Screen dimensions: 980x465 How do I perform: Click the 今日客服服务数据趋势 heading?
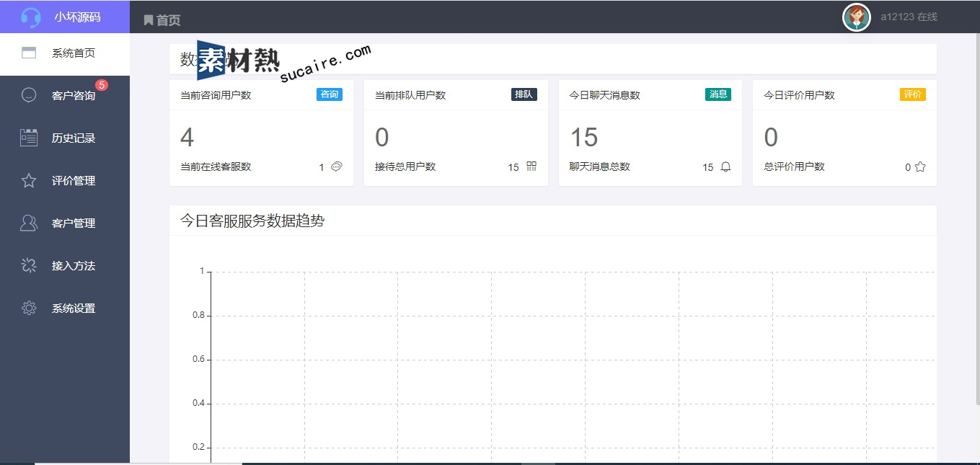tap(252, 221)
